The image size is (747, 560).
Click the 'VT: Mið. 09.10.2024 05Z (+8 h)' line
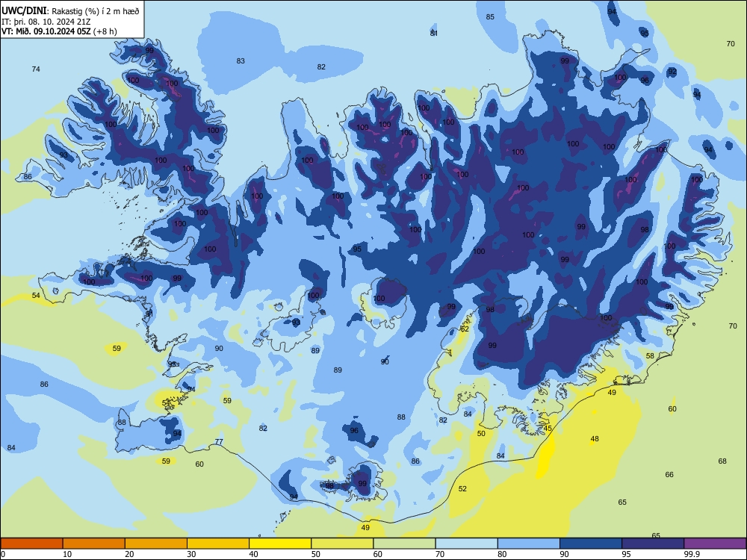59,31
